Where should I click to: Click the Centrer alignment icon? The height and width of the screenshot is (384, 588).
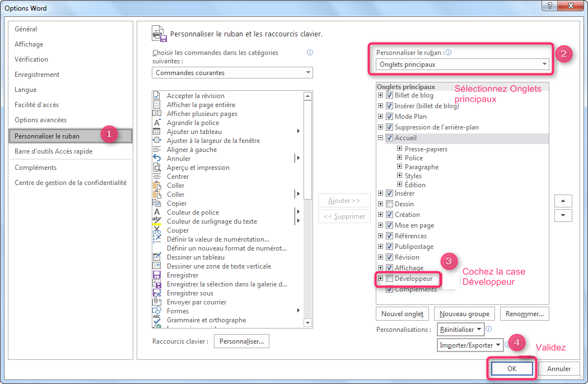point(157,177)
